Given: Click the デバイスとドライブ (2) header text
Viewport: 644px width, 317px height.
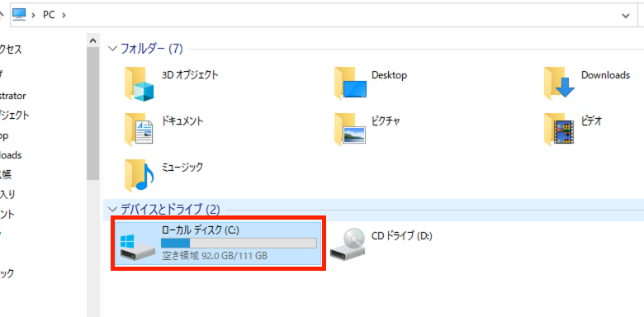Looking at the screenshot, I should [x=170, y=210].
